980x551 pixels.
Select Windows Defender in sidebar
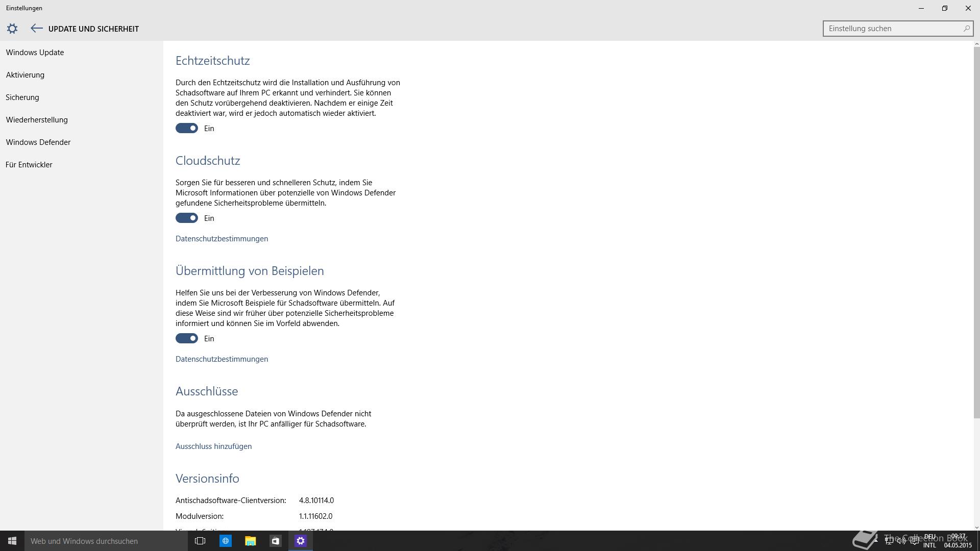[x=38, y=142]
